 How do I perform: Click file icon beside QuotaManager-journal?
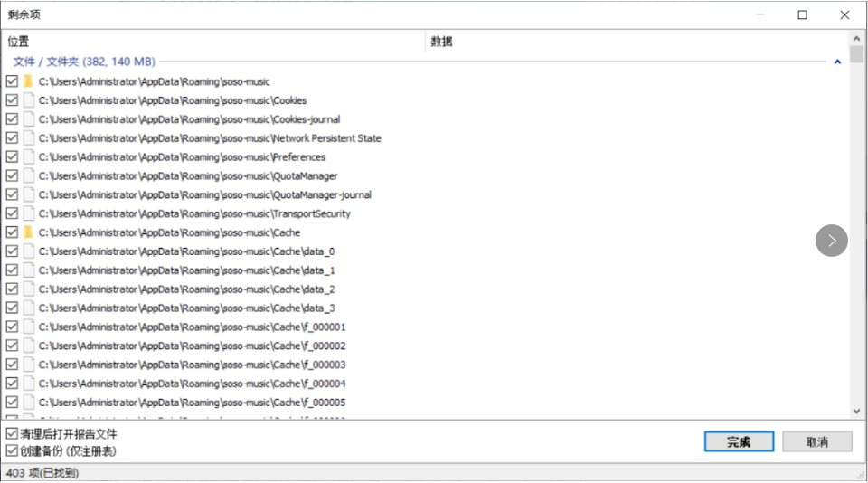coord(29,194)
